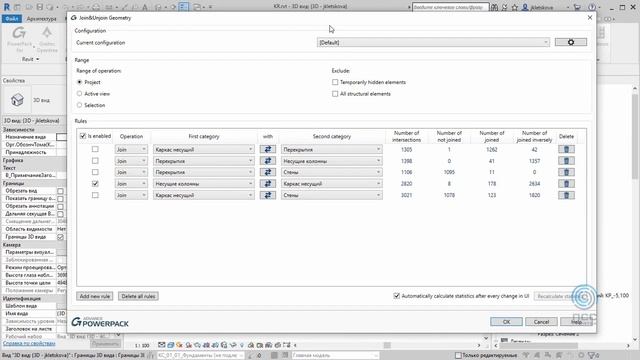640x360 pixels.
Task: Open Operation dropdown for row with 2820 intersections
Action: coord(131,184)
